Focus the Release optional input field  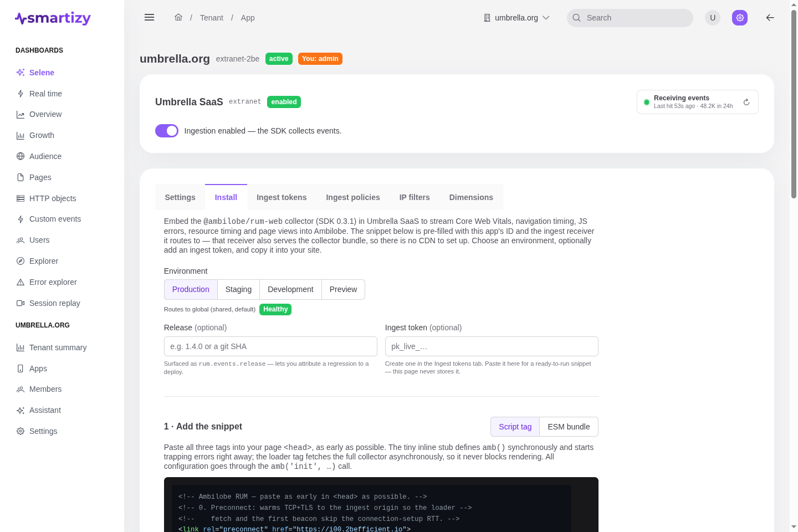270,346
